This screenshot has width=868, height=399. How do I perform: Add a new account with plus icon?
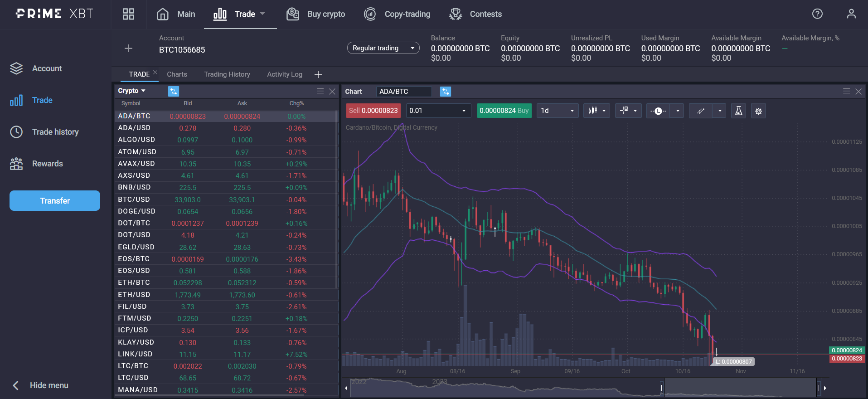click(128, 49)
